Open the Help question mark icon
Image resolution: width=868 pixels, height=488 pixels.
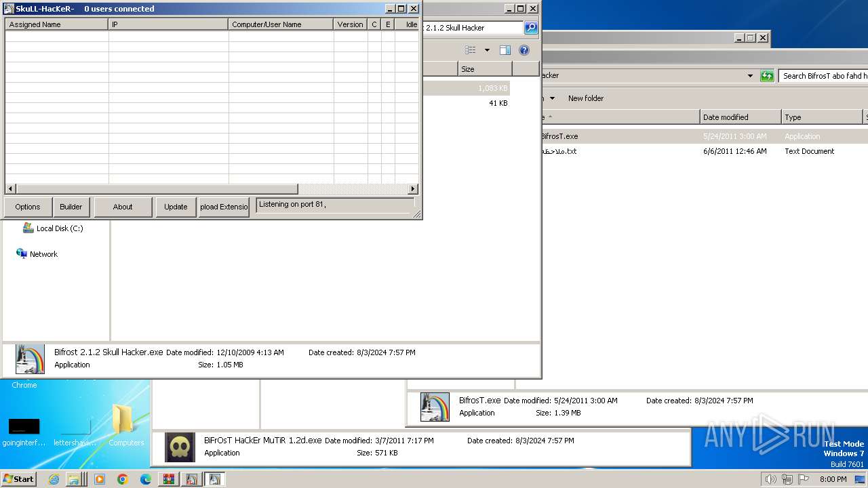pos(524,50)
